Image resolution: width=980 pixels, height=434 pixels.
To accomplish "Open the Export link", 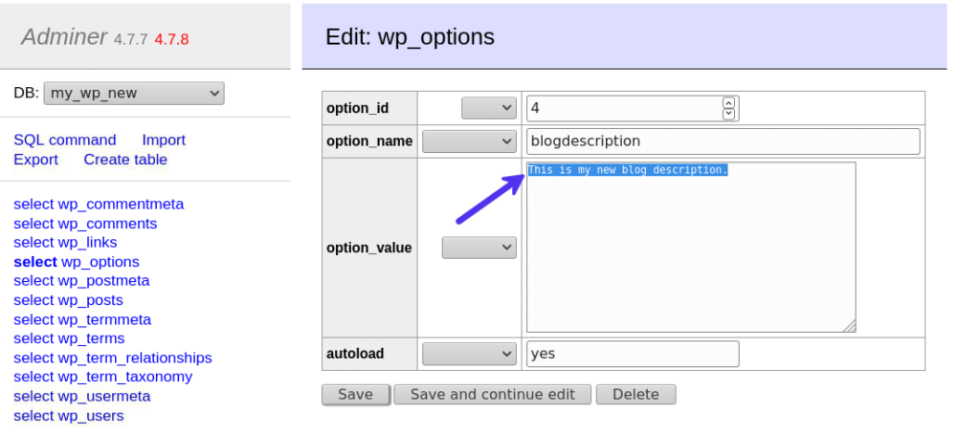I will coord(35,160).
